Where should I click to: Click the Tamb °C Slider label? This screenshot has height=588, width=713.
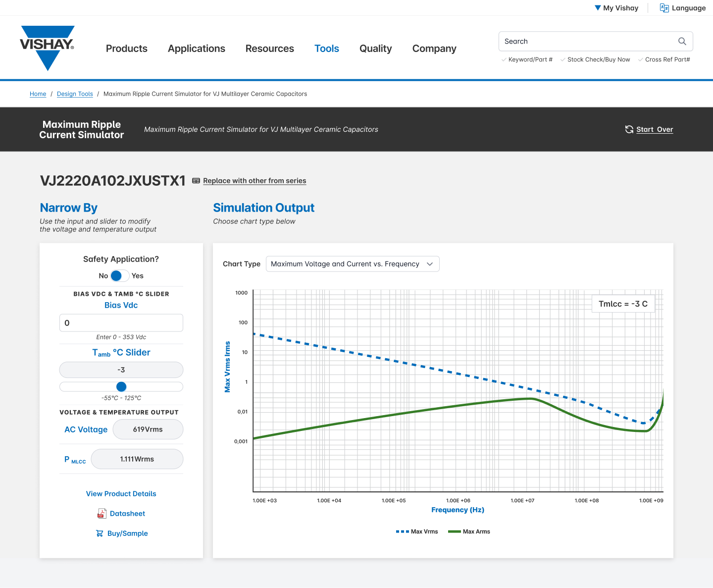121,353
